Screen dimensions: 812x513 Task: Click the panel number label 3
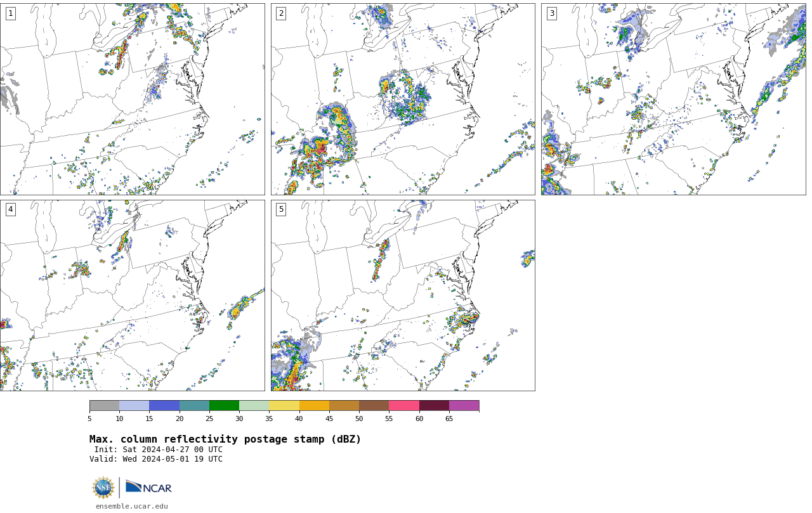[551, 13]
